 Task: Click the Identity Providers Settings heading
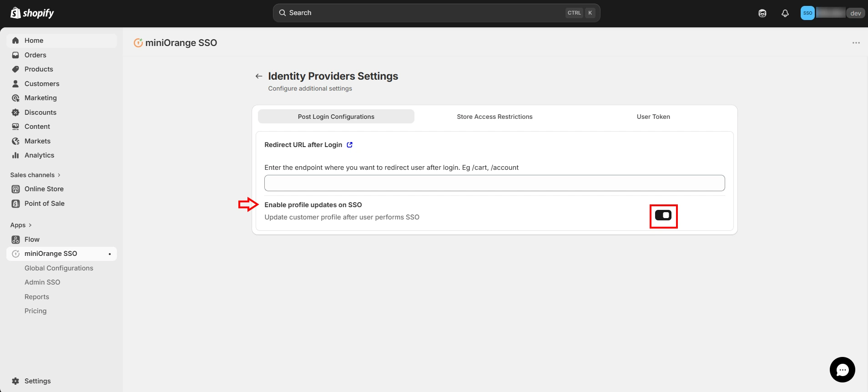pos(333,76)
